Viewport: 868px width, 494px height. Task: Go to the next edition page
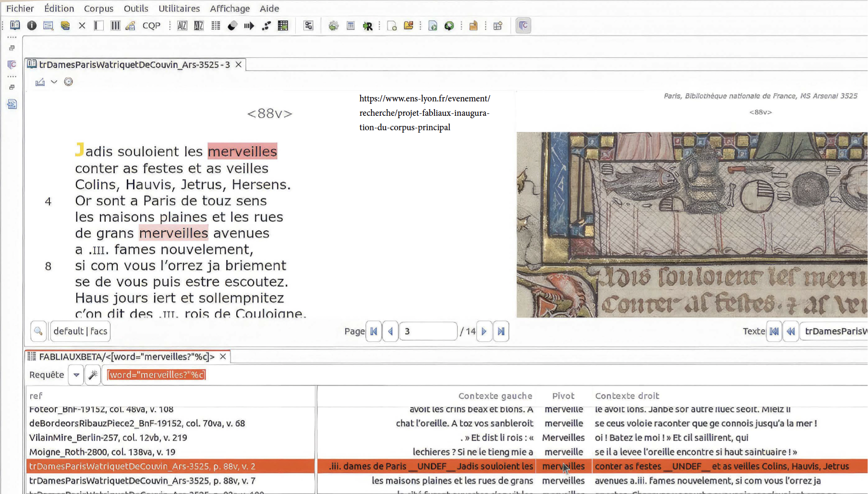click(x=484, y=331)
